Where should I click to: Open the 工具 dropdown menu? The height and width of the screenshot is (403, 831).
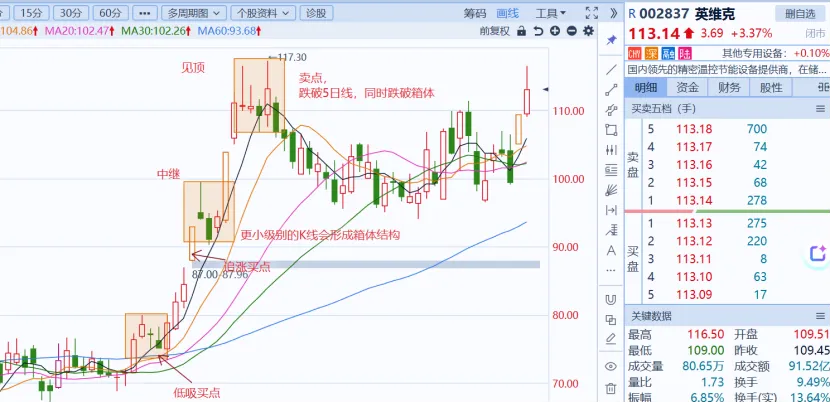pyautogui.click(x=550, y=13)
